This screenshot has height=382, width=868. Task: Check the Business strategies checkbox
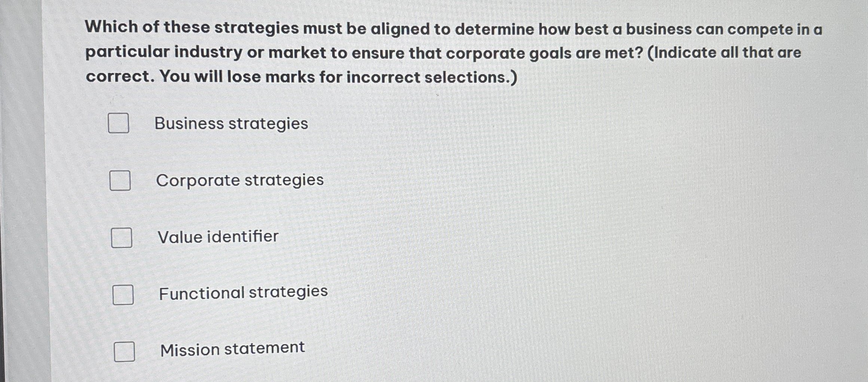[x=119, y=124]
